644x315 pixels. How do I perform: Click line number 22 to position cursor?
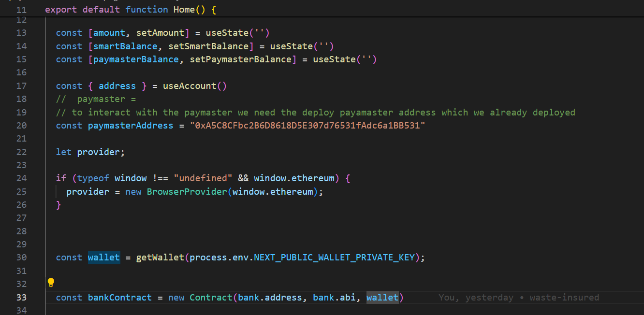(x=21, y=152)
